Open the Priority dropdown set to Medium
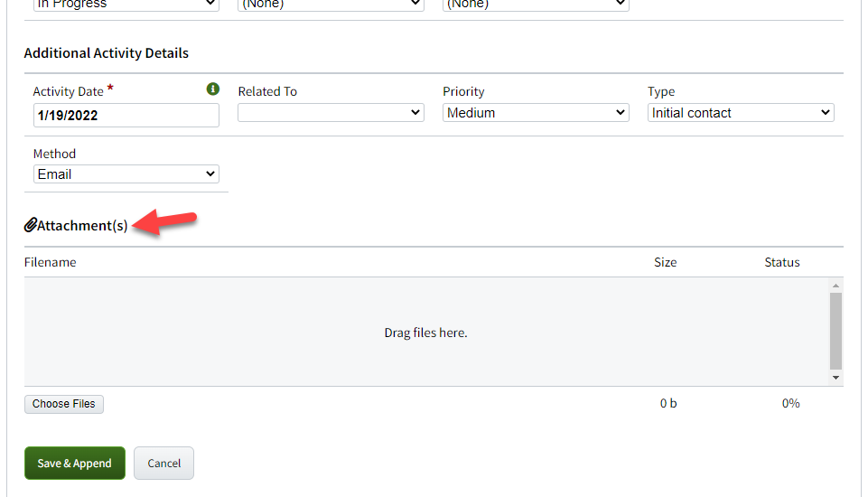 [536, 112]
